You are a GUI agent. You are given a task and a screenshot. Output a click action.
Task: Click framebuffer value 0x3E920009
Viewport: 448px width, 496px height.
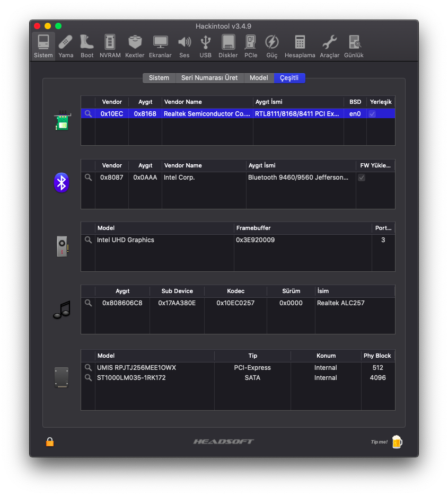coord(256,240)
